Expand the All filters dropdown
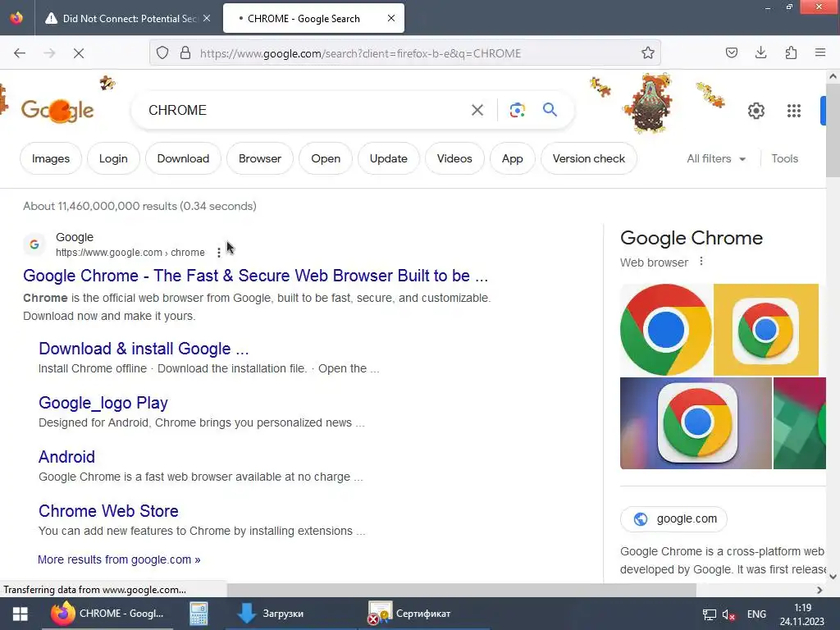Screen dimensions: 840x630 [x=716, y=158]
